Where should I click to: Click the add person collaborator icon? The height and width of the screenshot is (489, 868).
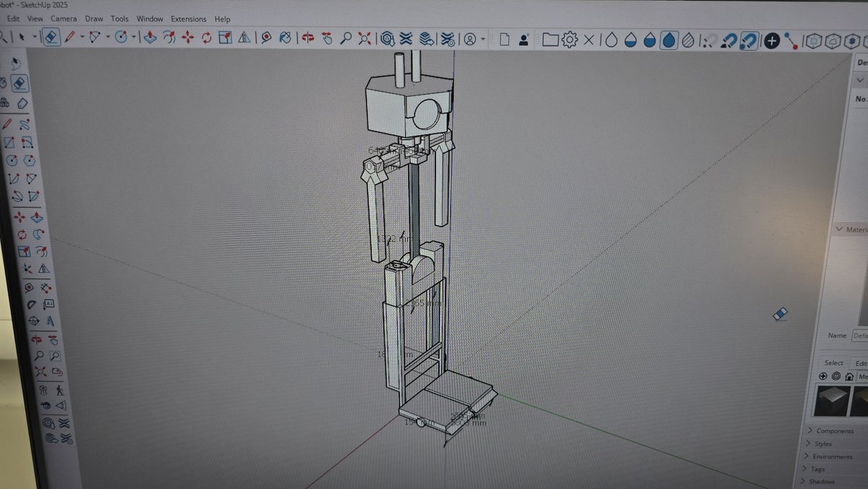click(523, 39)
